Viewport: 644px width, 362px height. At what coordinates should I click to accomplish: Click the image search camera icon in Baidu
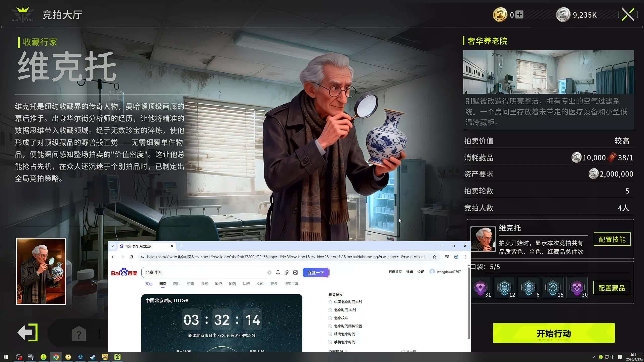coord(296,273)
